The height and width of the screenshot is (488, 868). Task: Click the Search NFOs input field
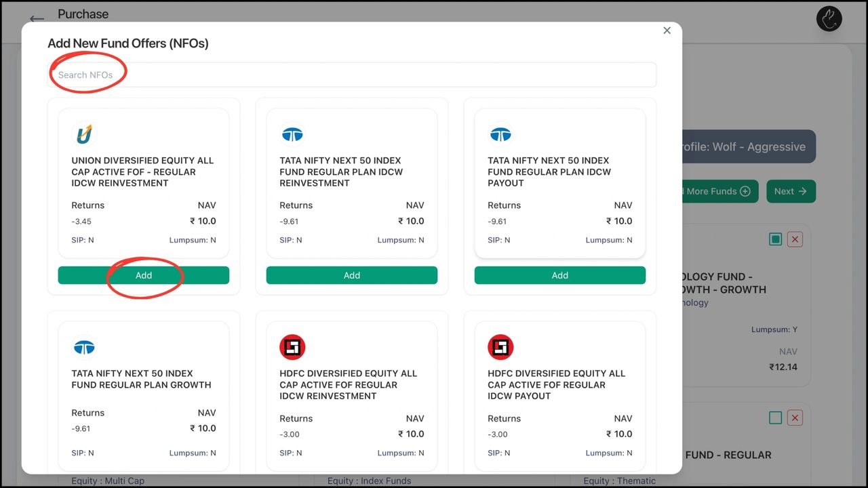click(x=351, y=75)
